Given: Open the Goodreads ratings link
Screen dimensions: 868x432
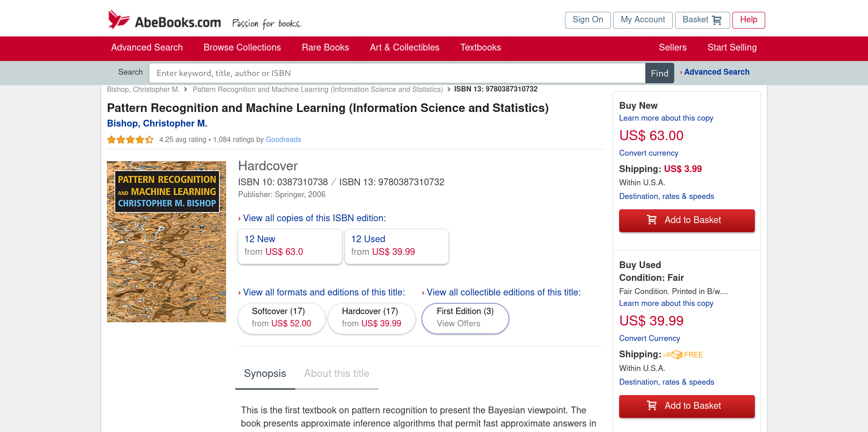Looking at the screenshot, I should tap(283, 140).
